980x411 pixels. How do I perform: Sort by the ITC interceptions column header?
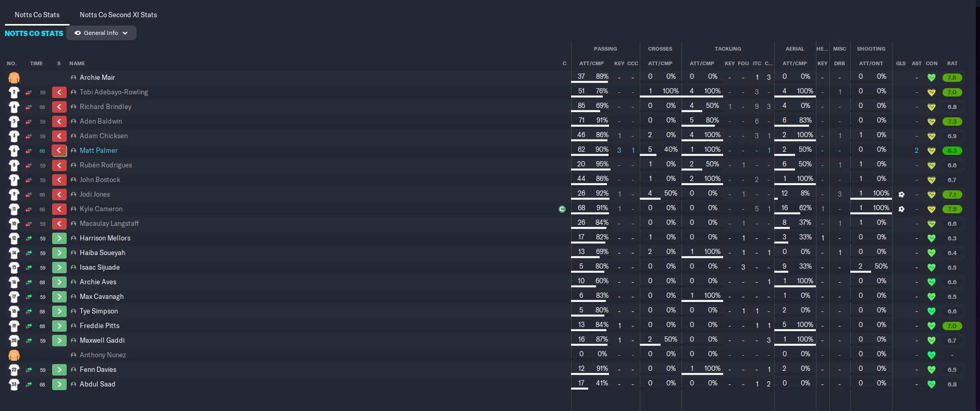point(757,64)
